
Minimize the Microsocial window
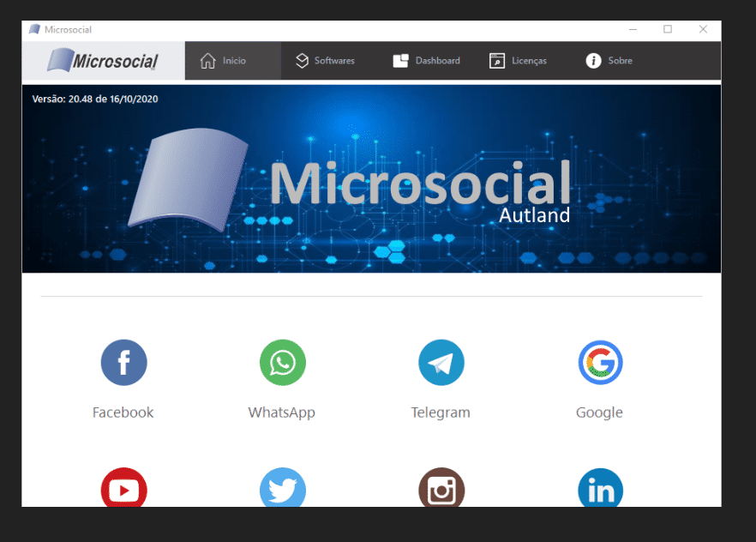[x=633, y=29]
